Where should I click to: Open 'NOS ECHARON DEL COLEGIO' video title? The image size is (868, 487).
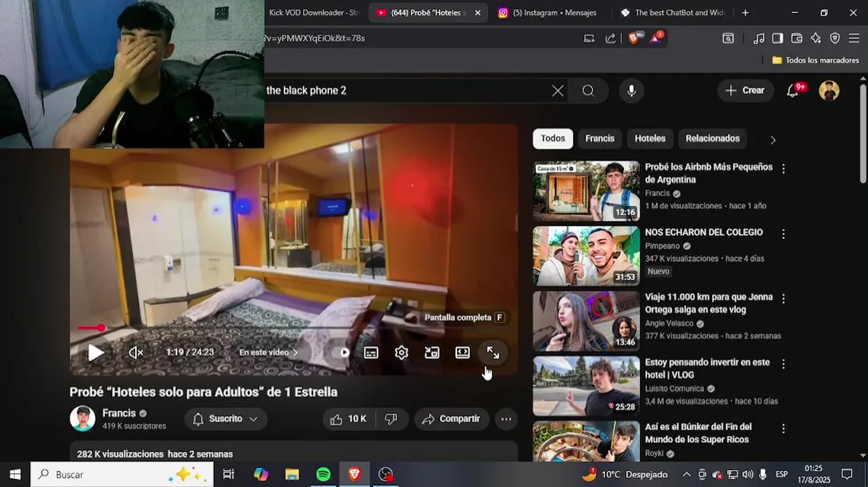[704, 232]
